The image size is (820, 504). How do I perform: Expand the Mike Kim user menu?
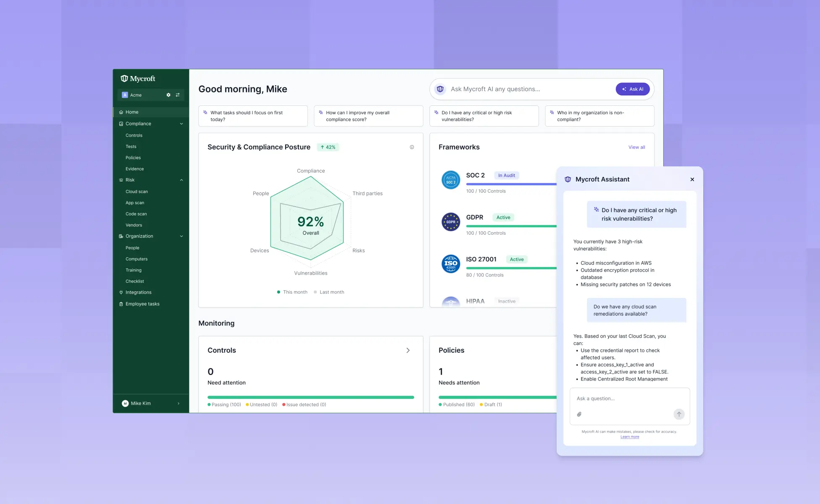[179, 403]
